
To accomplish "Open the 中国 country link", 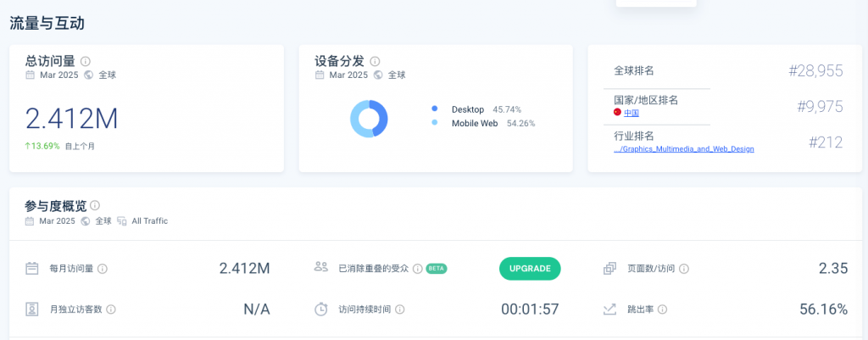I will coord(632,113).
